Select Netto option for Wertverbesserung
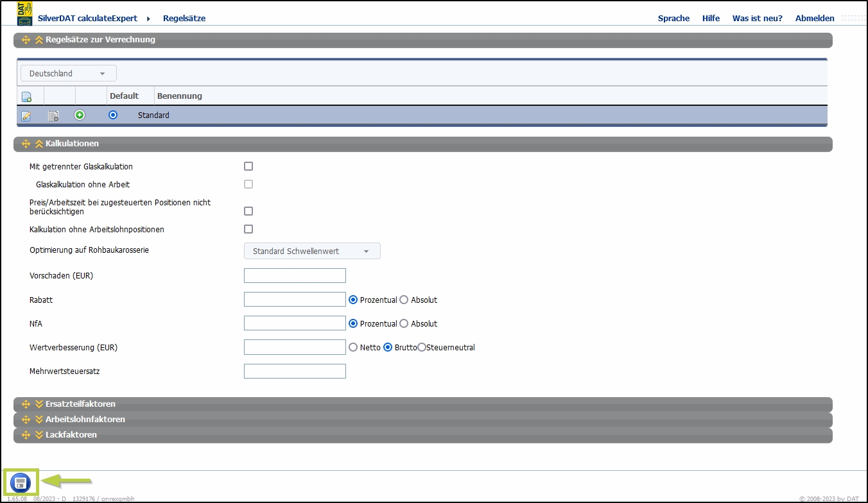This screenshot has width=868, height=503. [x=352, y=348]
